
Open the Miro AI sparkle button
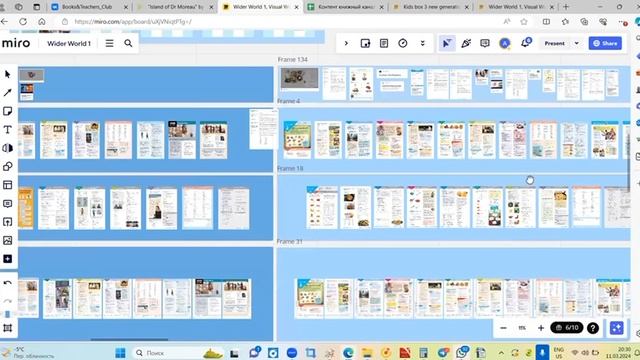[x=617, y=328]
